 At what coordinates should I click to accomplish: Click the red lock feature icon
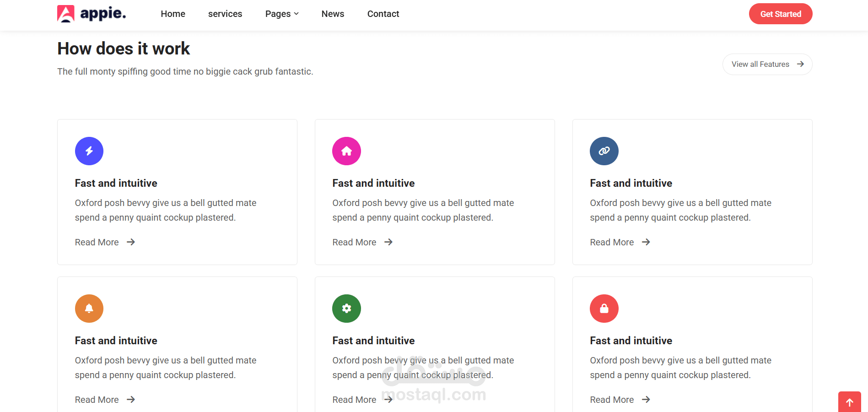[604, 309]
